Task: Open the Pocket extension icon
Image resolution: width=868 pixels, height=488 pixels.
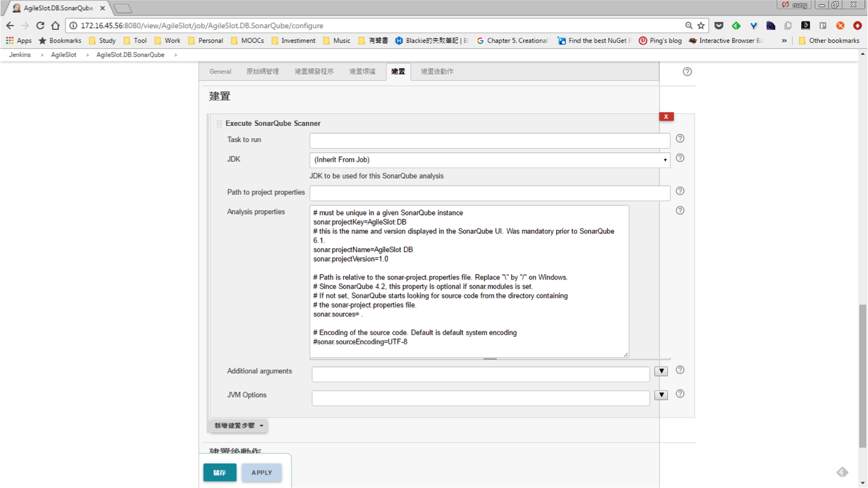Action: pos(719,26)
